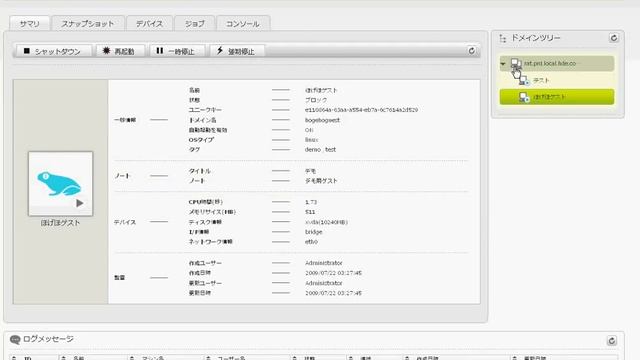The image size is (640, 360).
Task: Click the CPU time value 1.73
Action: pyautogui.click(x=311, y=202)
